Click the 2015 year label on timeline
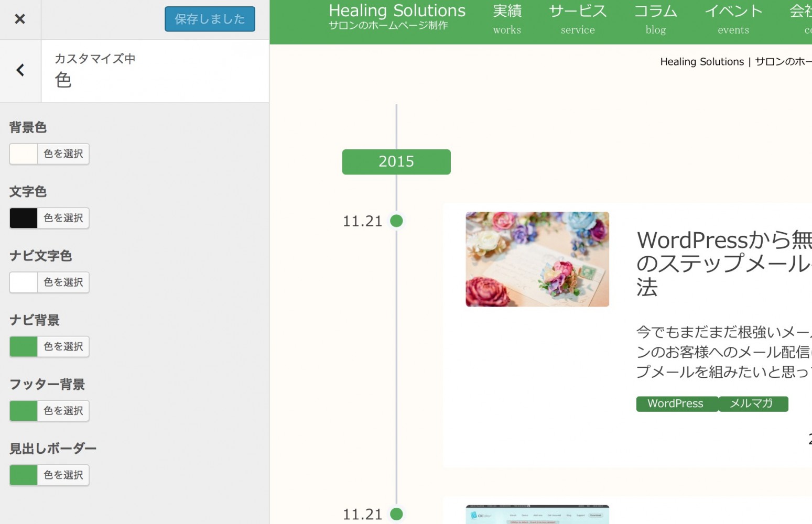Viewport: 812px width, 524px height. tap(396, 162)
